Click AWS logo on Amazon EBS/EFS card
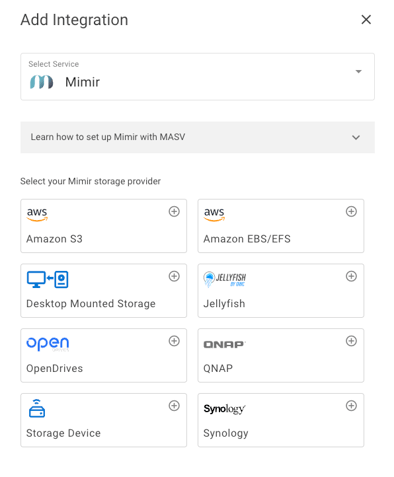Screen dimensions: 394x477 (214, 214)
